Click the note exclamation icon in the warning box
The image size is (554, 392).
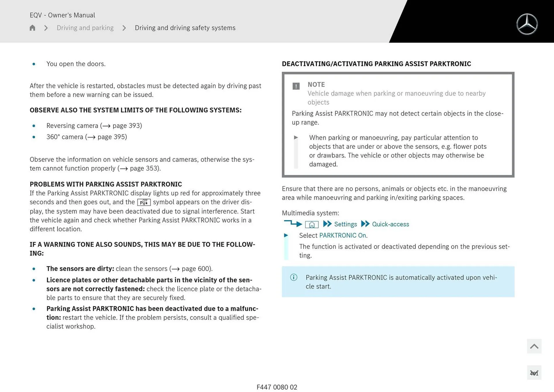[x=296, y=86]
